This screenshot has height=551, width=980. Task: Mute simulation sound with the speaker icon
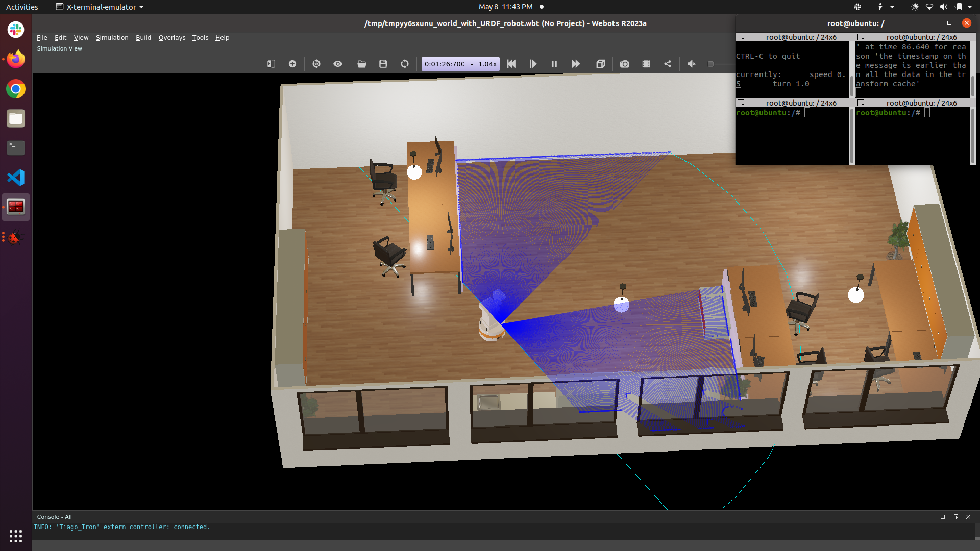692,64
